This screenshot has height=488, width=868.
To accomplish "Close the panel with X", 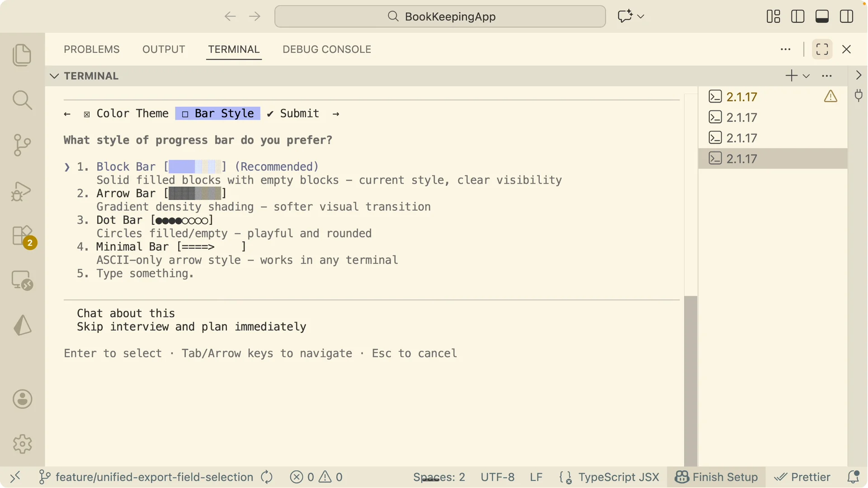I will coord(846,49).
